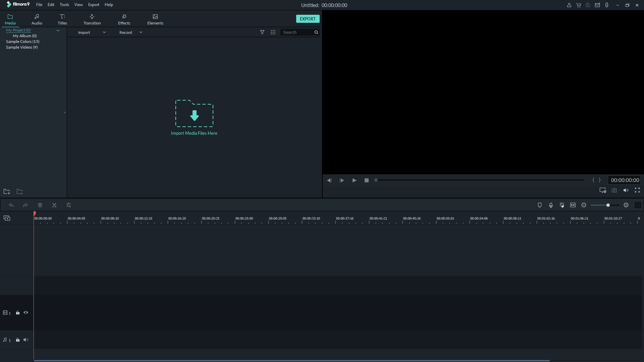Open the Tools menu
This screenshot has width=644, height=362.
tap(64, 5)
